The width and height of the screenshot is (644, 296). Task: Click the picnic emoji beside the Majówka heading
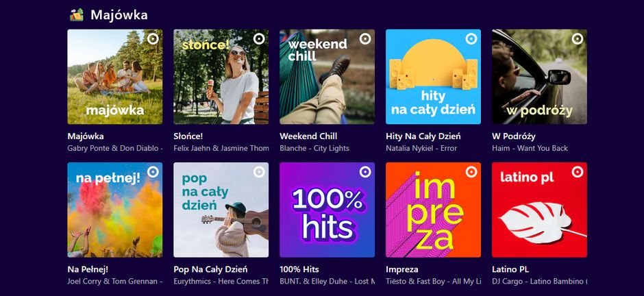(x=77, y=14)
